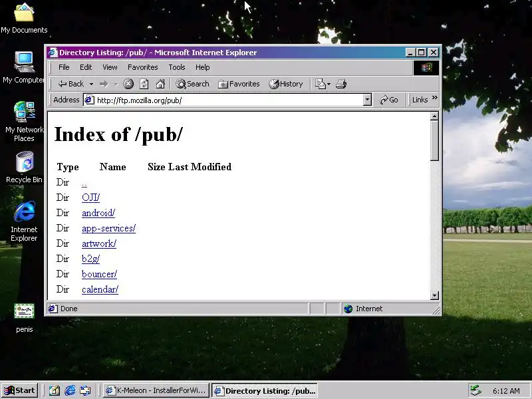The image size is (532, 399).
Task: Select the My Network Places desktop icon
Action: click(24, 122)
